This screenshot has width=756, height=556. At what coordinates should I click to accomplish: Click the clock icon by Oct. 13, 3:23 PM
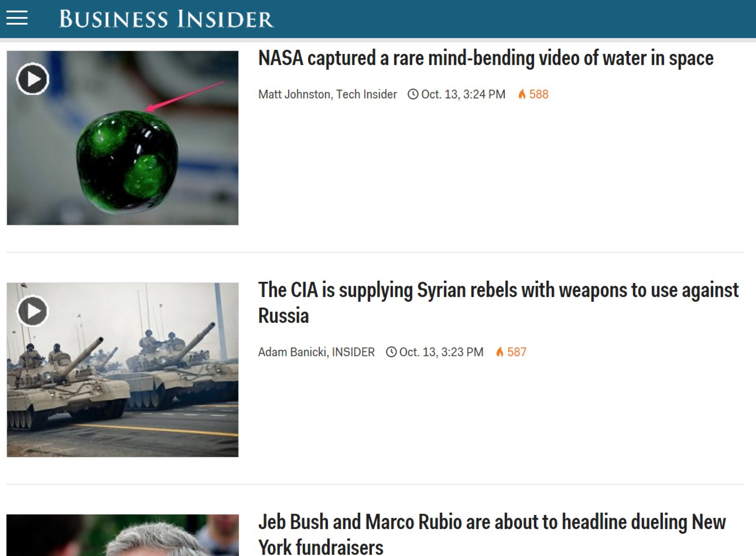[x=391, y=352]
